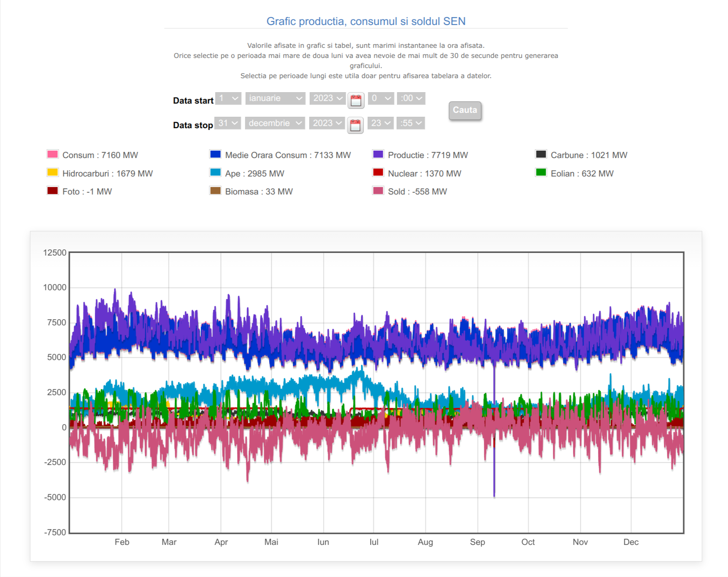
Task: Open the stop day dropdown showing 31
Action: (228, 123)
